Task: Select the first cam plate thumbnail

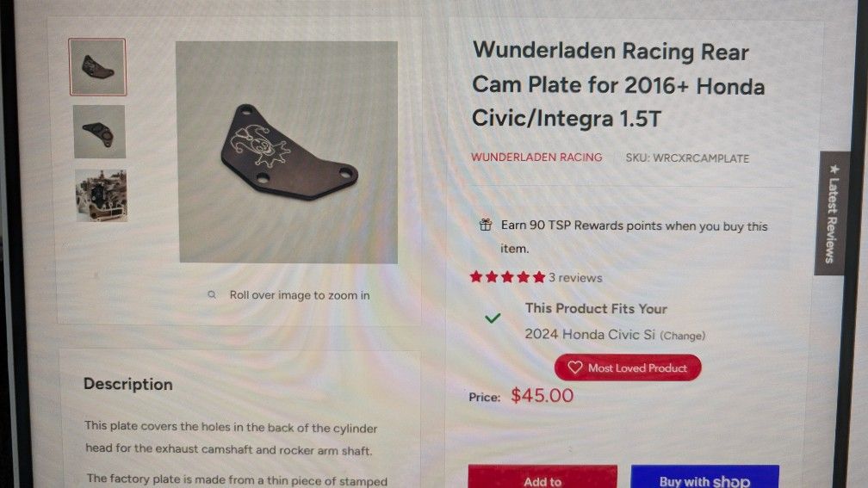Action: (x=97, y=67)
